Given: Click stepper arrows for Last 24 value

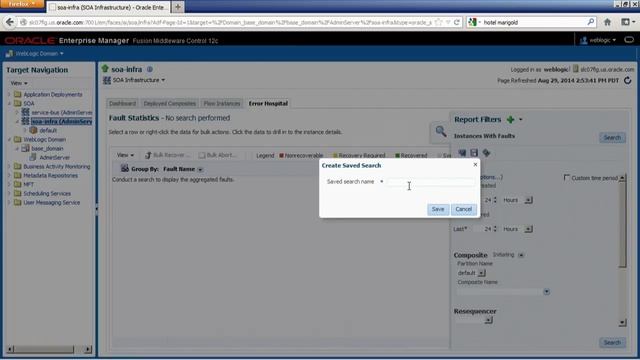Looking at the screenshot, I should [495, 229].
